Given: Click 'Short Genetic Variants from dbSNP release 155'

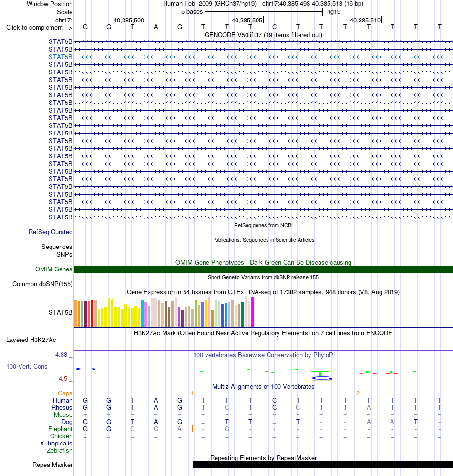Looking at the screenshot, I should [x=263, y=277].
